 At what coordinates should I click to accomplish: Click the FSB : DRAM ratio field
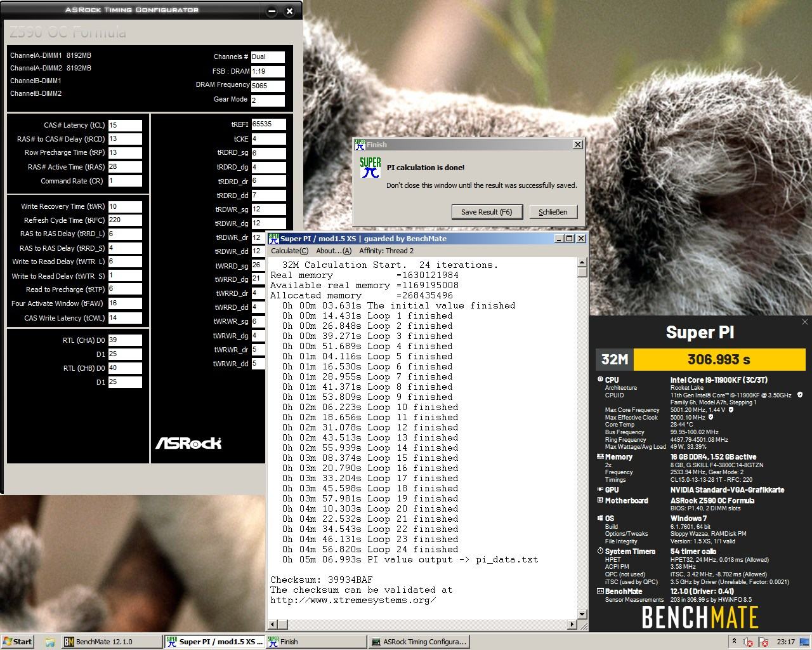click(268, 71)
